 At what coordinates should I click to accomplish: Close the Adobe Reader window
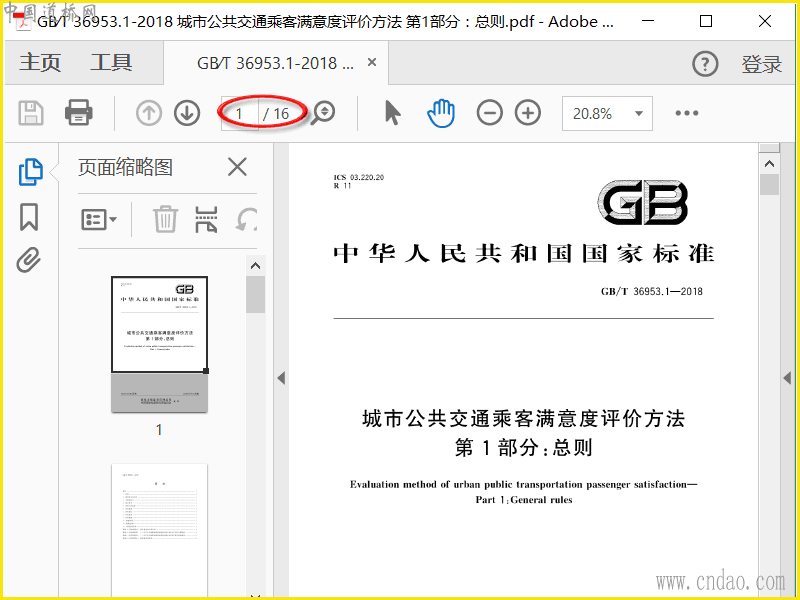coord(765,21)
